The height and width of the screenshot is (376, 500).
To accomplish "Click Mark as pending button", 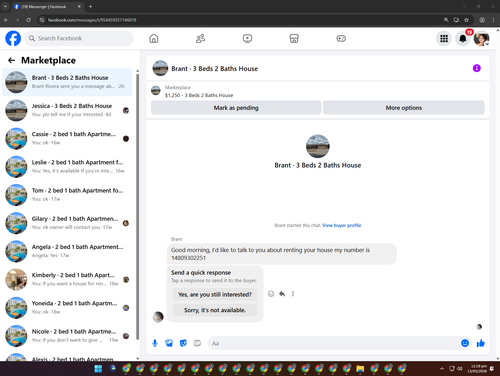I will [236, 108].
